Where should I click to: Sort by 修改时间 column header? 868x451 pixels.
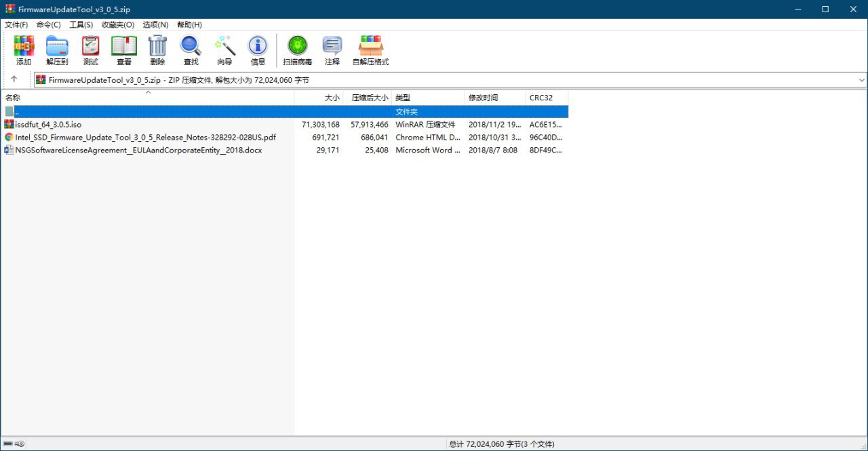(x=483, y=98)
